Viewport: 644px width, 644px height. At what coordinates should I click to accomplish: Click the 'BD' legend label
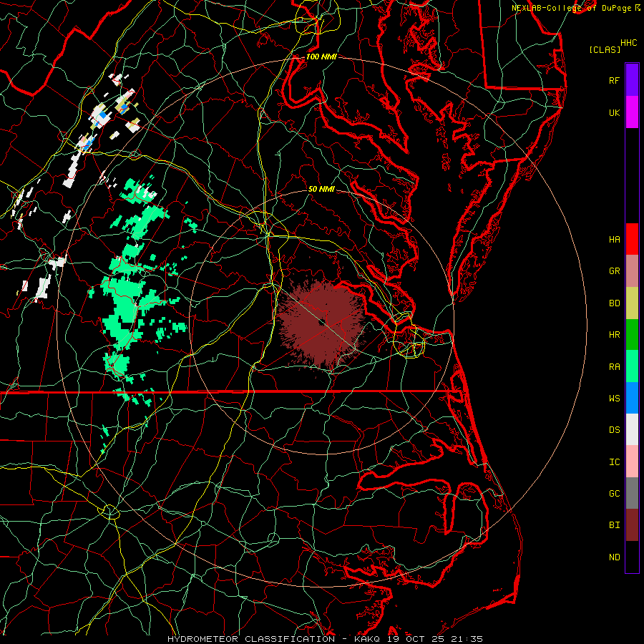[614, 303]
